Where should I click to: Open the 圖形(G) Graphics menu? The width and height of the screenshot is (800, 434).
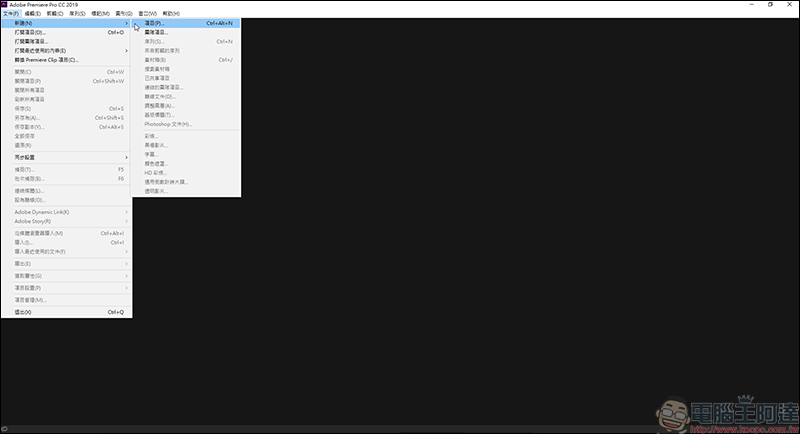coord(123,14)
